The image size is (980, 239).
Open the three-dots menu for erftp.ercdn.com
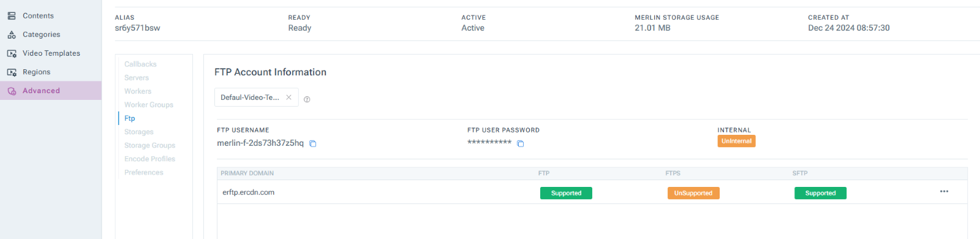944,192
